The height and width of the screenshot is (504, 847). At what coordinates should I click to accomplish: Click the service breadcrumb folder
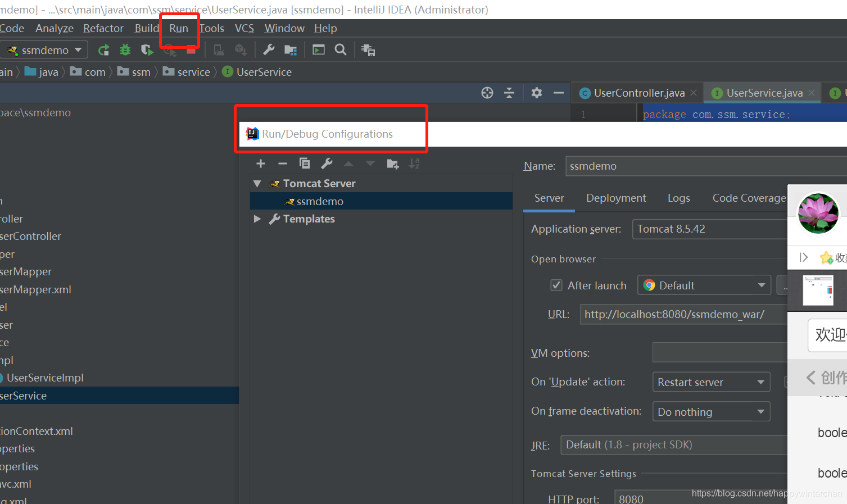[187, 72]
